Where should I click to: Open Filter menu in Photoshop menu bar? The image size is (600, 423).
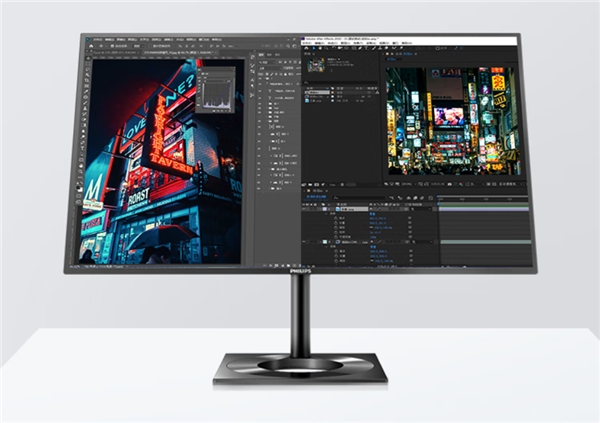[168, 40]
